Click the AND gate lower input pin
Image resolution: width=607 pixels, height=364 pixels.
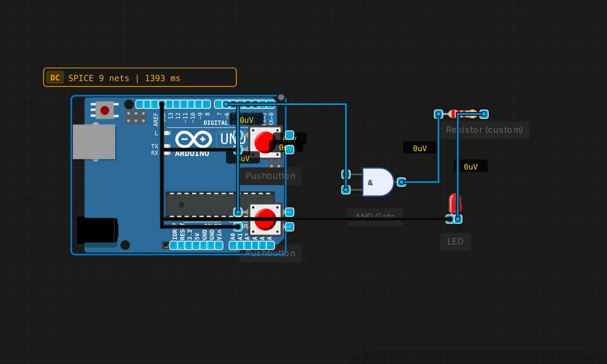click(x=346, y=190)
